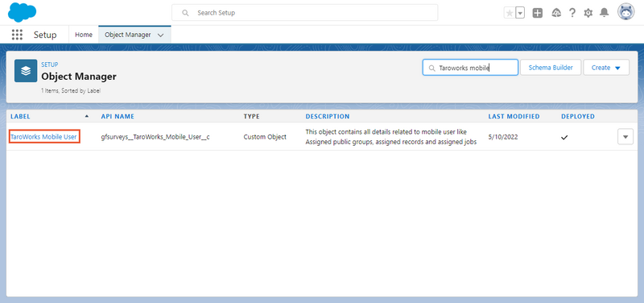This screenshot has height=303, width=644.
Task: Click the Setup app name label
Action: coord(45,35)
